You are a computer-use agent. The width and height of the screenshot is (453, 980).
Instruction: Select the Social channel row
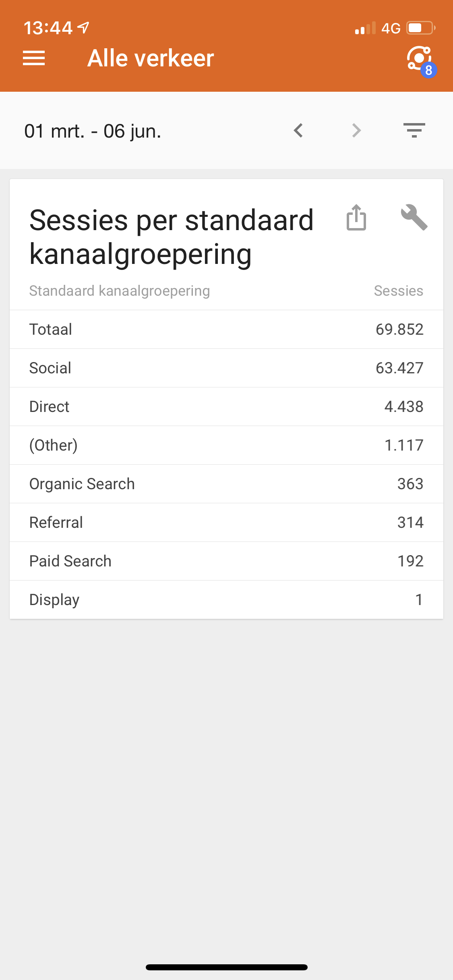[x=226, y=368]
